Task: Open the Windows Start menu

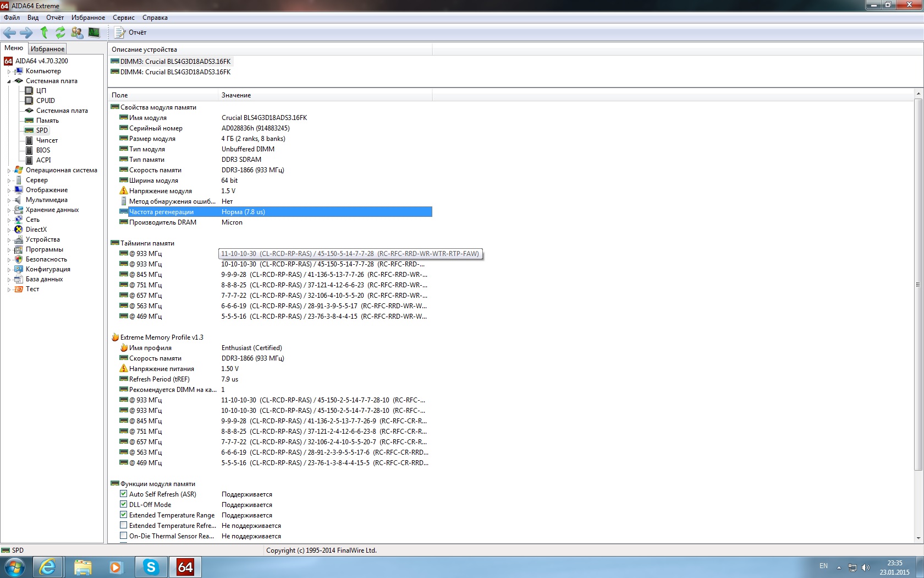Action: click(x=14, y=566)
